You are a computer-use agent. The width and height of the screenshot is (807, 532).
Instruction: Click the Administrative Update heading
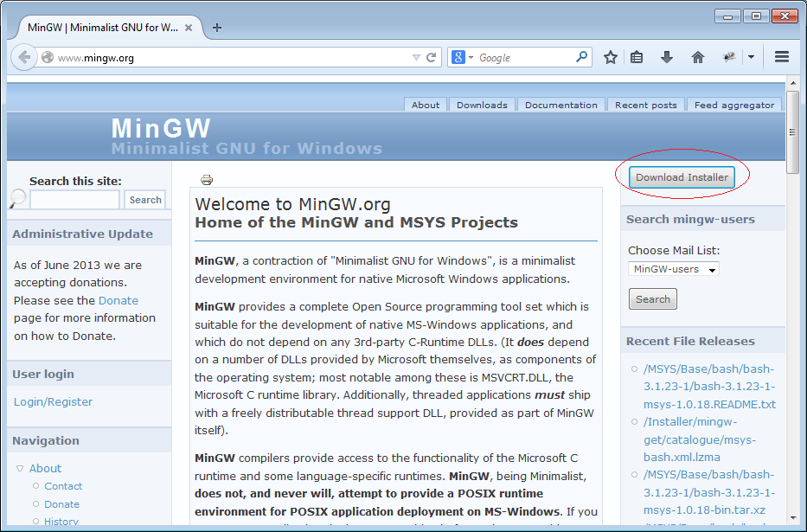click(x=82, y=234)
